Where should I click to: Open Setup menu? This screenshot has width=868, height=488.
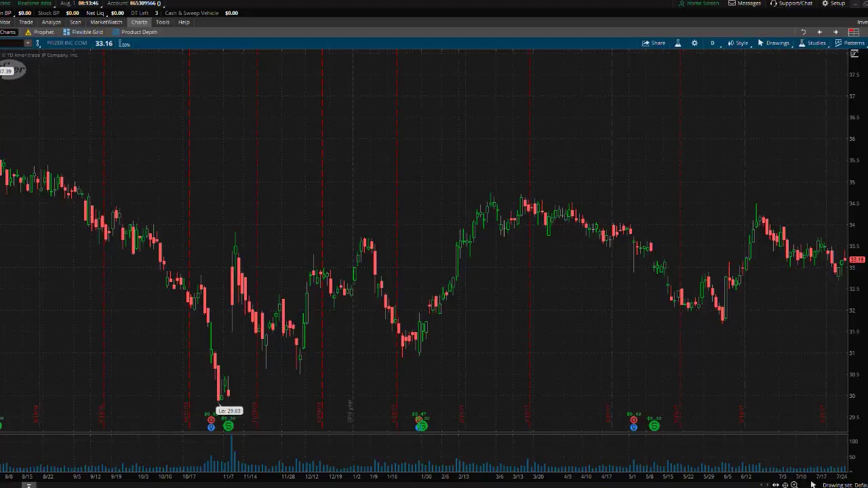click(x=833, y=3)
